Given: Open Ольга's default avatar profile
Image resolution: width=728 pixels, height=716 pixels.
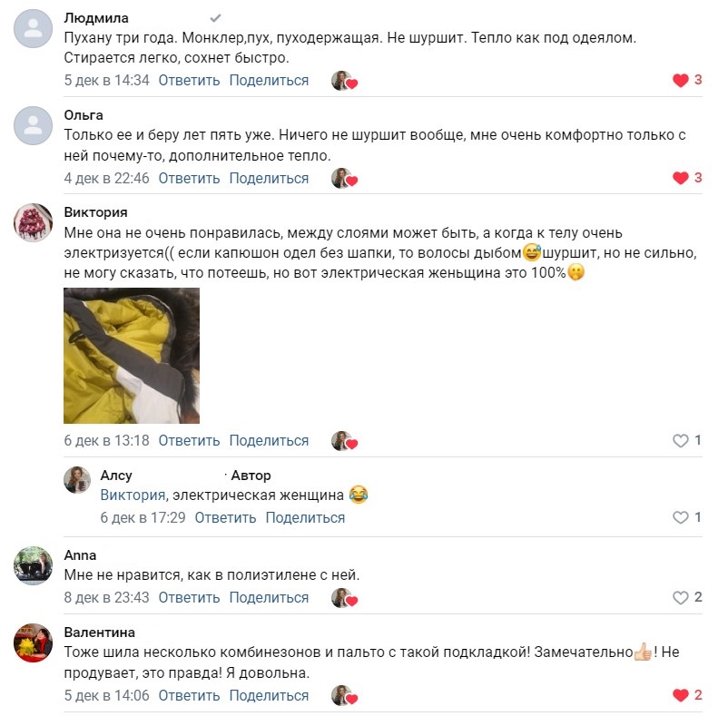Looking at the screenshot, I should pyautogui.click(x=33, y=126).
